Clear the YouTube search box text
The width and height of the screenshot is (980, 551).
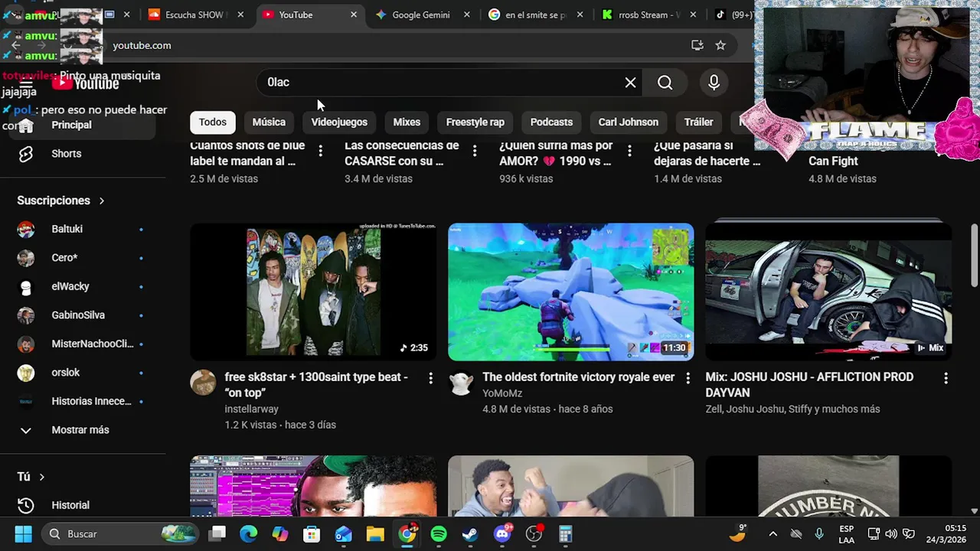[x=630, y=83]
